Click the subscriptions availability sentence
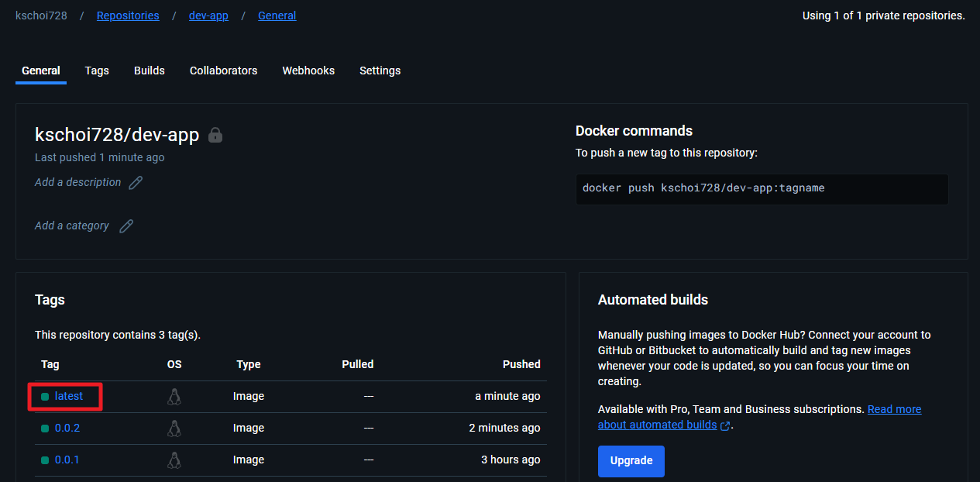 click(731, 409)
